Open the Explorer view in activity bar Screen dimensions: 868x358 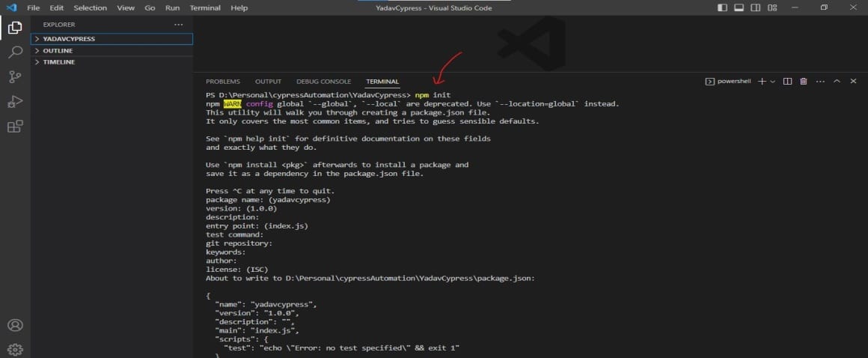click(15, 27)
